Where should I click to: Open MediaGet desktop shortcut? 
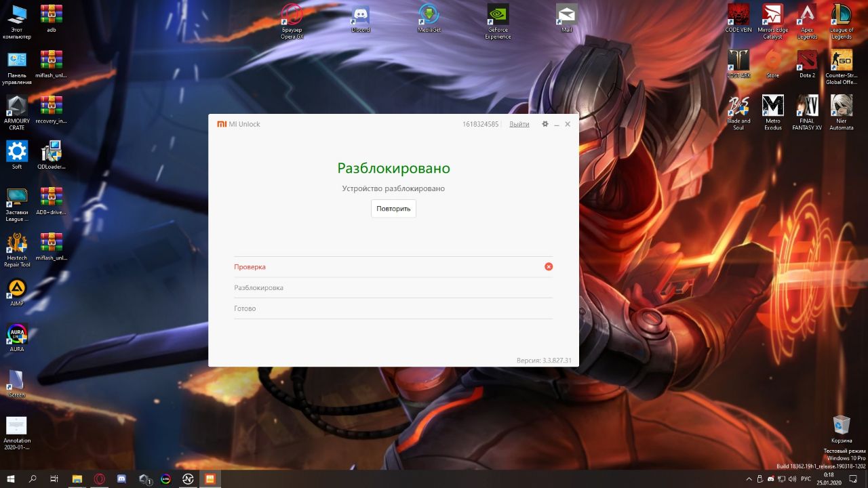click(429, 19)
